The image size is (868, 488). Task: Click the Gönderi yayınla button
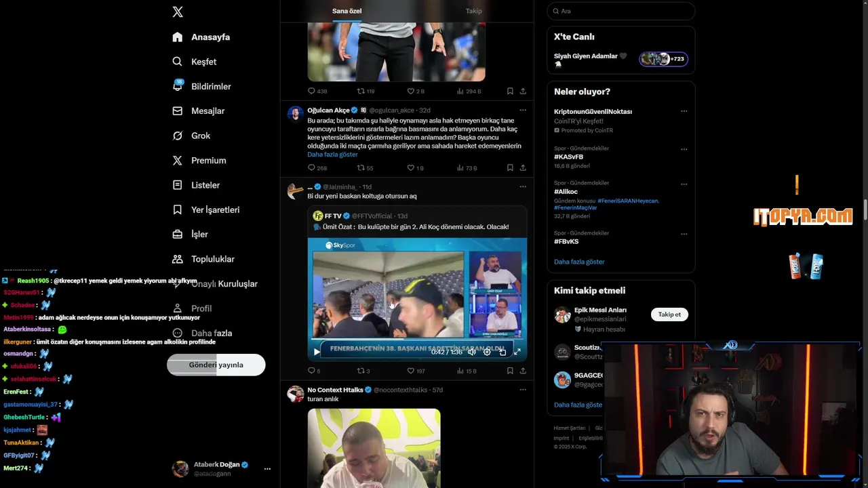216,365
